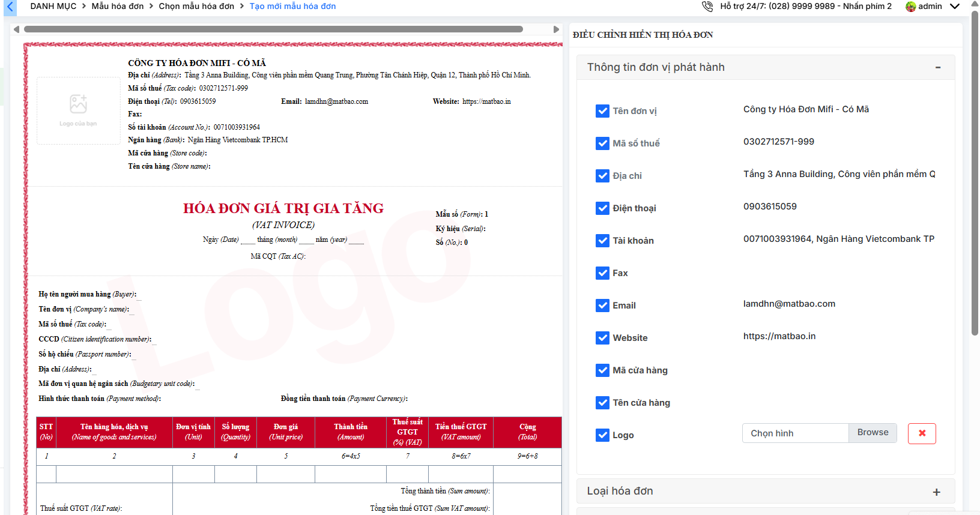Click the Hình thức thanh toán label

tap(100, 399)
